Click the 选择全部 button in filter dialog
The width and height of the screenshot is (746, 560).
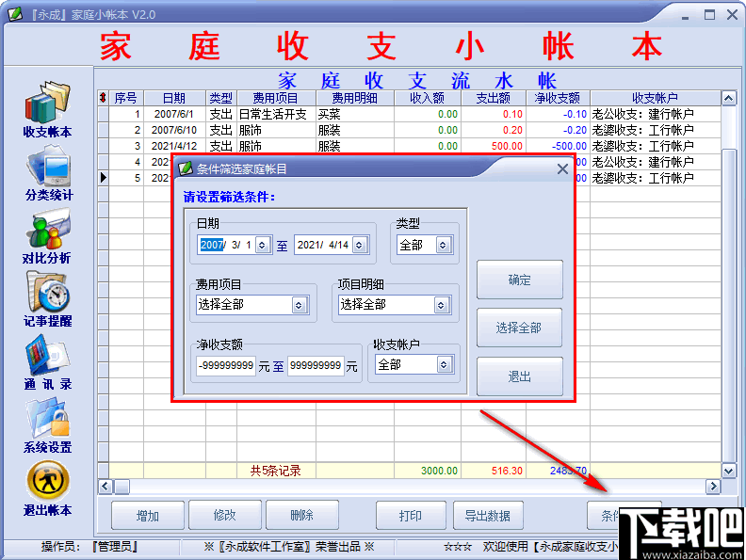(519, 328)
